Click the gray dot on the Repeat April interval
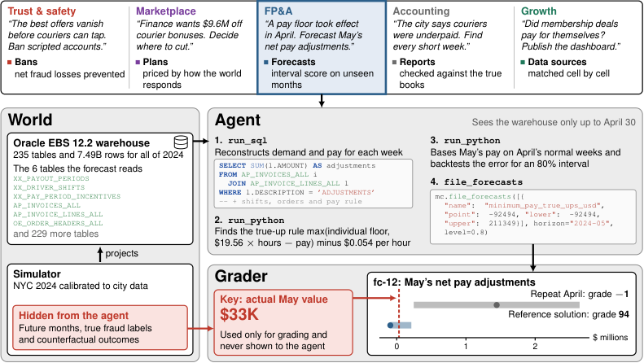This screenshot has width=644, height=363. 497,305
